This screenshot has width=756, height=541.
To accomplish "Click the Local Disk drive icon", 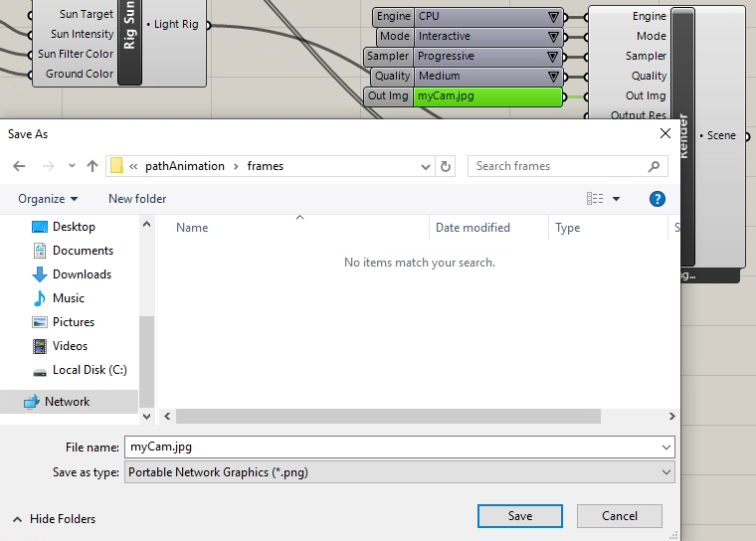I will click(40, 372).
